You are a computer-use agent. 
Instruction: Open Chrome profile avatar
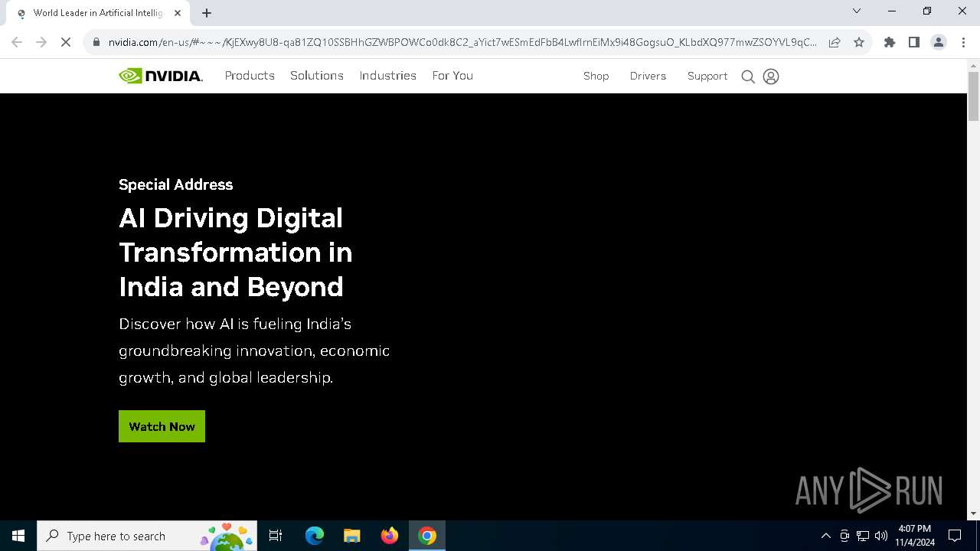coord(939,42)
